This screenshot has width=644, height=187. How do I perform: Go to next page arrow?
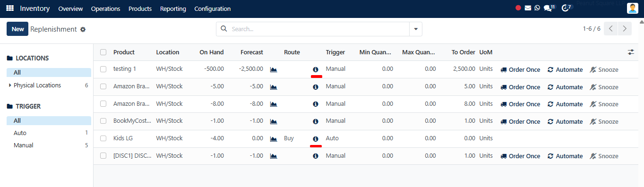[x=625, y=29]
